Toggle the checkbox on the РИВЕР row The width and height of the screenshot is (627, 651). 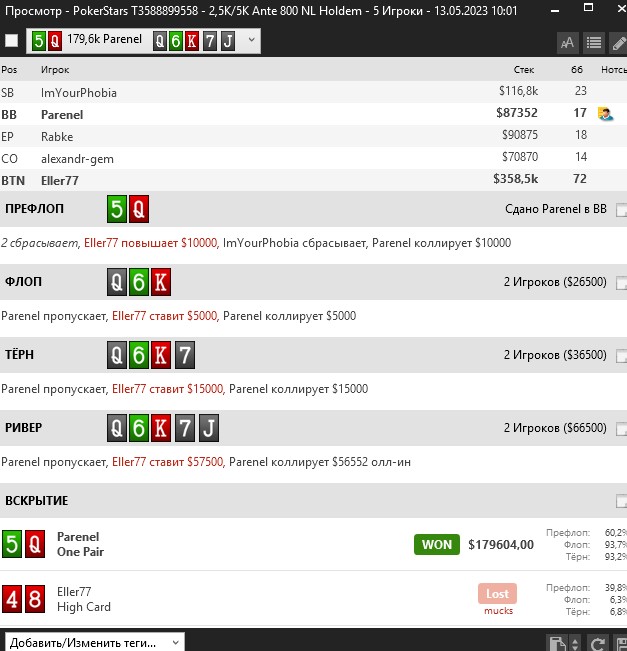[x=621, y=429]
